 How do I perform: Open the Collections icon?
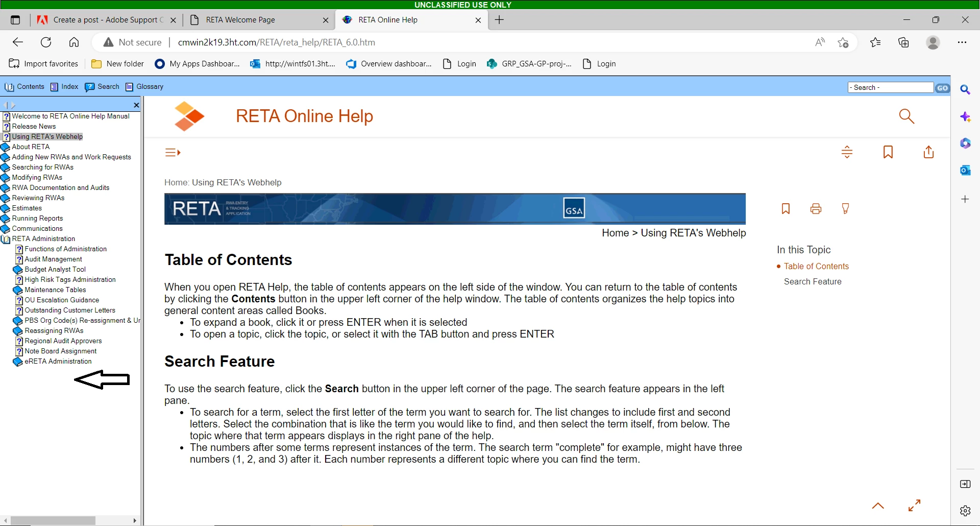coord(904,42)
